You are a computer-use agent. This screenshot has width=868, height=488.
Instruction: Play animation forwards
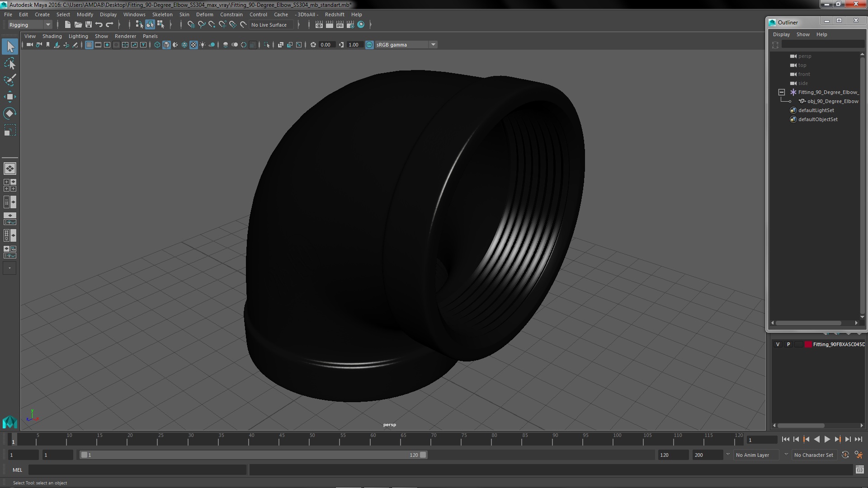tap(827, 439)
